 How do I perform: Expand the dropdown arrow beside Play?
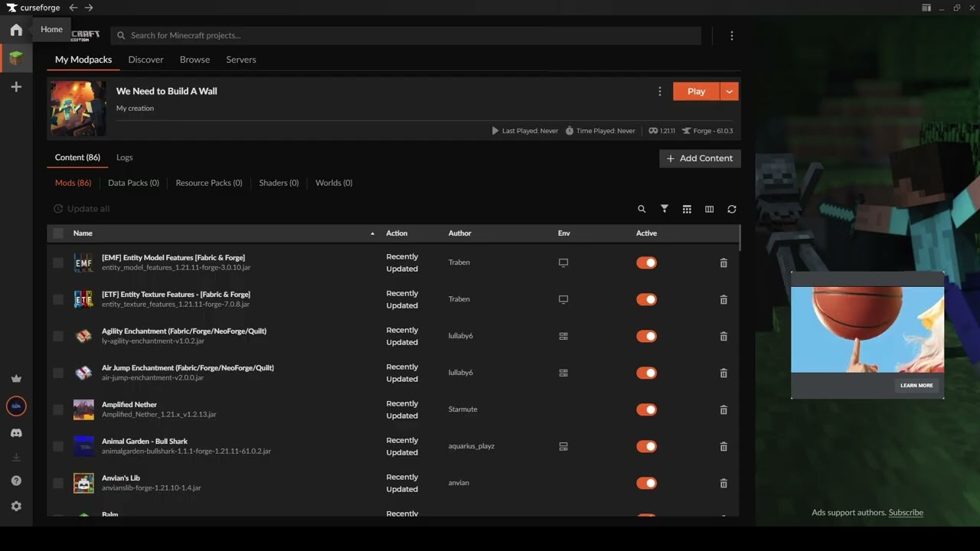click(x=730, y=91)
